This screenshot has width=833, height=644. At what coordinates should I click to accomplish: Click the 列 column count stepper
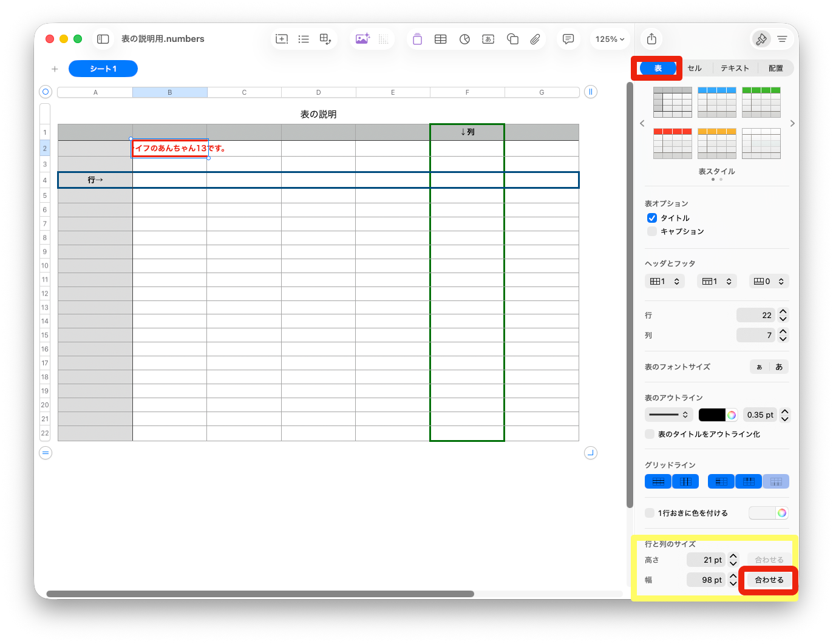click(783, 335)
